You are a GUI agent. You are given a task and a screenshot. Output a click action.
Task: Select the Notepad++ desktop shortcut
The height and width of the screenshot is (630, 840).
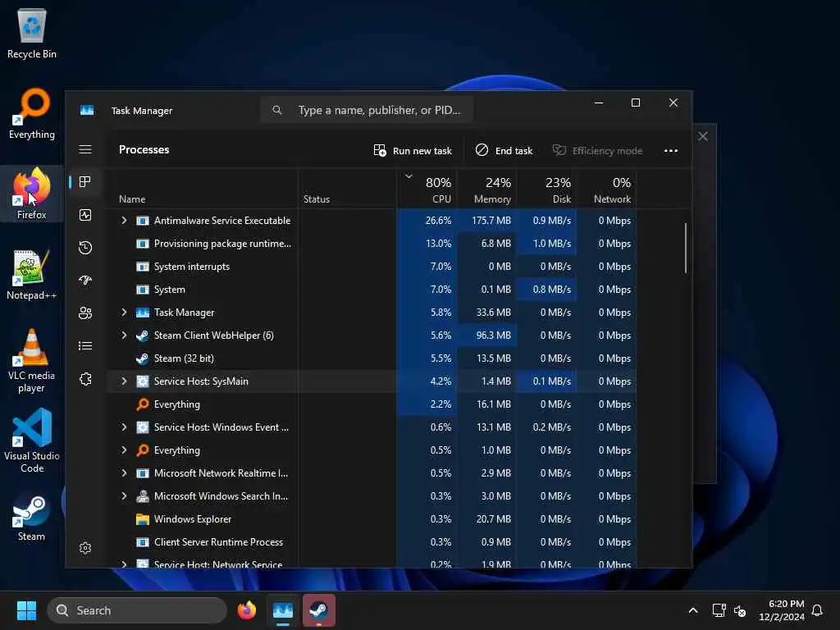point(32,274)
